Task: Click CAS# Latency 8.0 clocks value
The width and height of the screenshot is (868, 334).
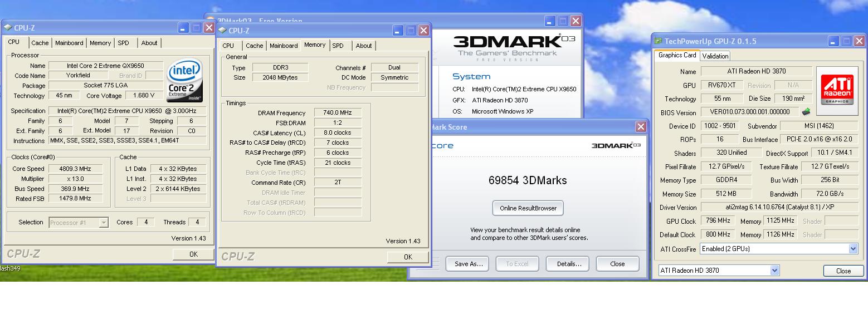Action: tap(338, 132)
